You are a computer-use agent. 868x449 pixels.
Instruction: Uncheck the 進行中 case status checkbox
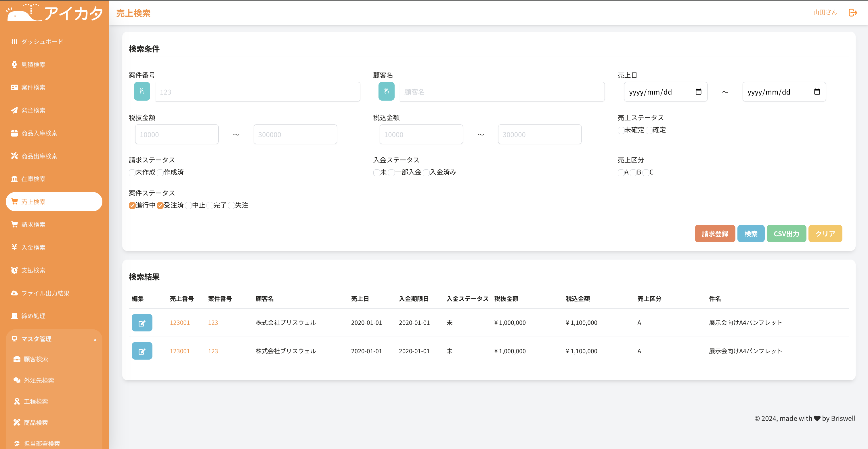[132, 206]
